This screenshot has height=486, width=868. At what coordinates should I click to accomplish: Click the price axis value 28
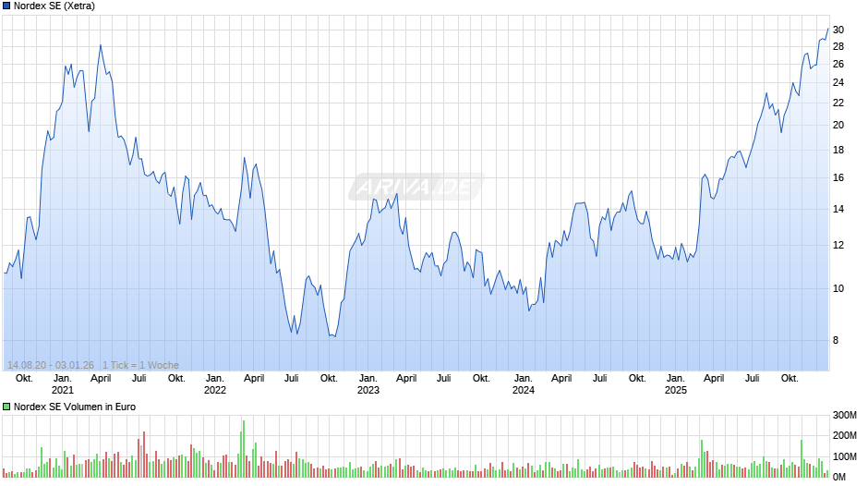pos(838,46)
